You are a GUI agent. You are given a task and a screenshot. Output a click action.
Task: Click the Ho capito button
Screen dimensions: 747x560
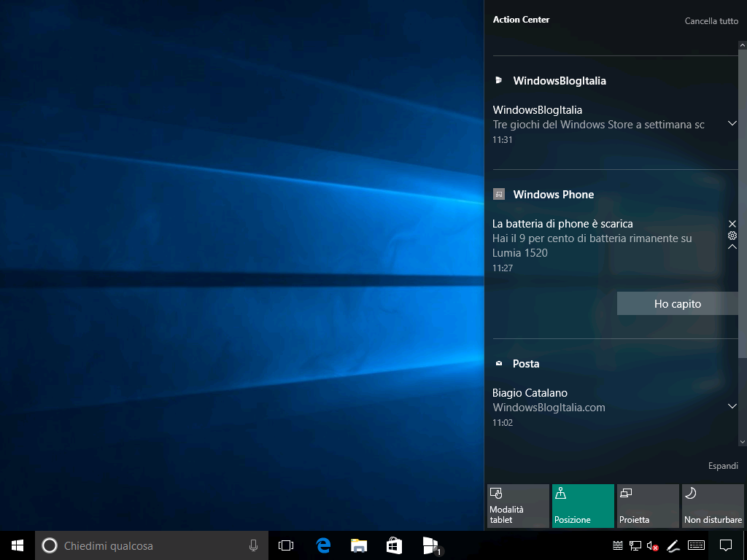678,304
